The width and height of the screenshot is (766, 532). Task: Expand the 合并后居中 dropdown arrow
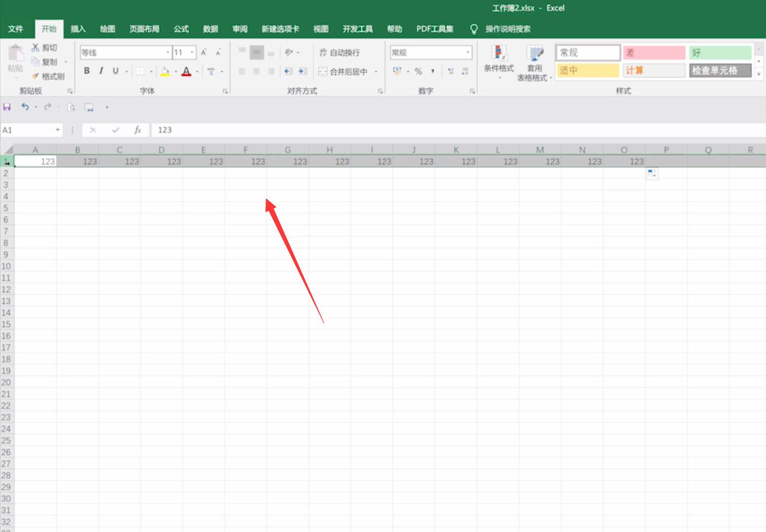pos(376,72)
